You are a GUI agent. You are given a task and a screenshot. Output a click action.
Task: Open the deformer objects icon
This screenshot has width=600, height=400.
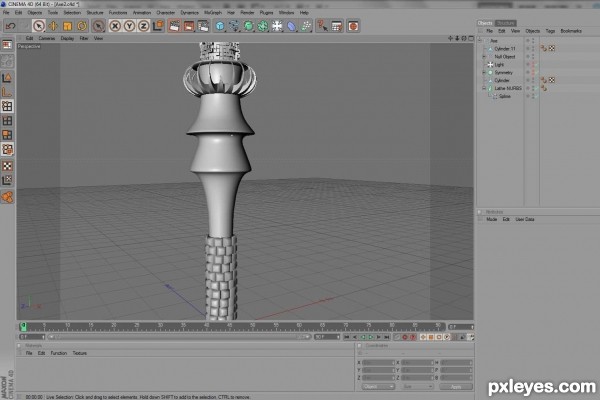[292, 26]
